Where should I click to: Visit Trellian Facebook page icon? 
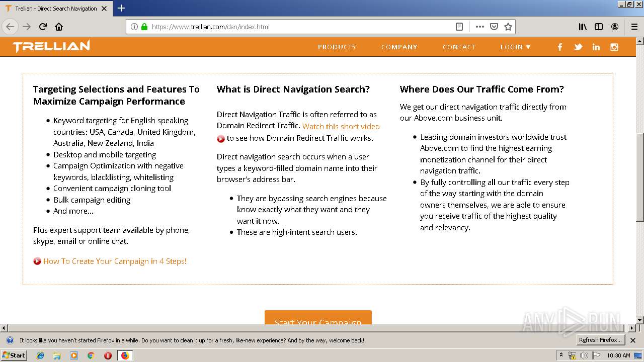click(560, 47)
